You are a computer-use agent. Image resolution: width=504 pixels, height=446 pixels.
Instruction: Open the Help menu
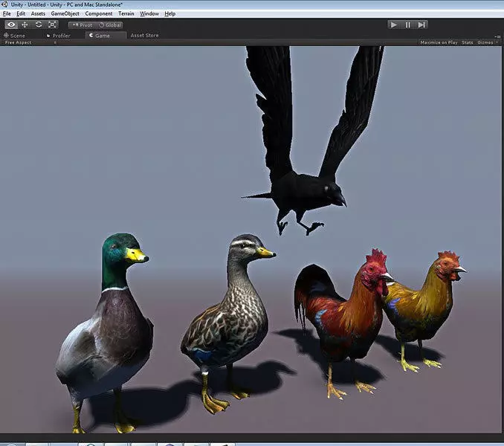169,13
